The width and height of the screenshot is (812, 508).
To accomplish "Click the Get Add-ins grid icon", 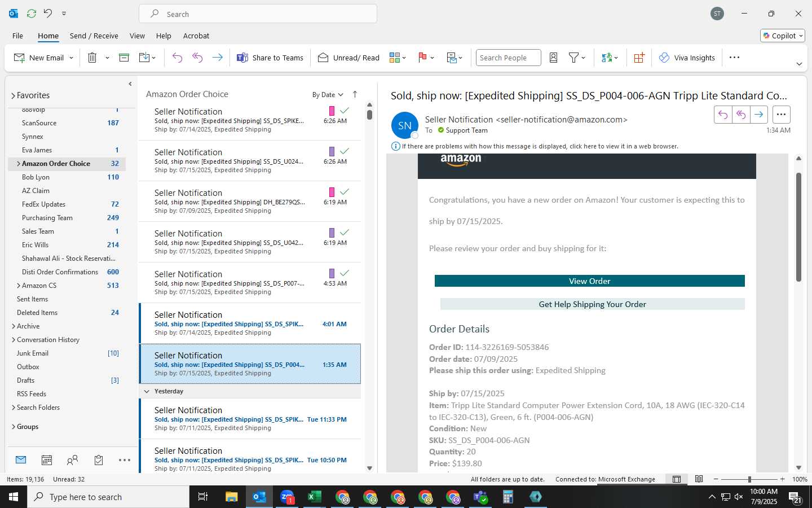I will point(639,58).
